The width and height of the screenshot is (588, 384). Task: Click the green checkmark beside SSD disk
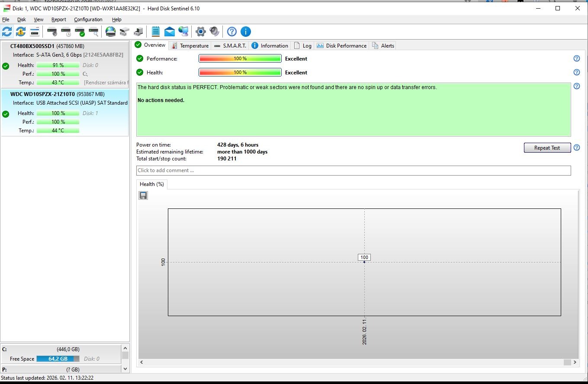[x=6, y=66]
